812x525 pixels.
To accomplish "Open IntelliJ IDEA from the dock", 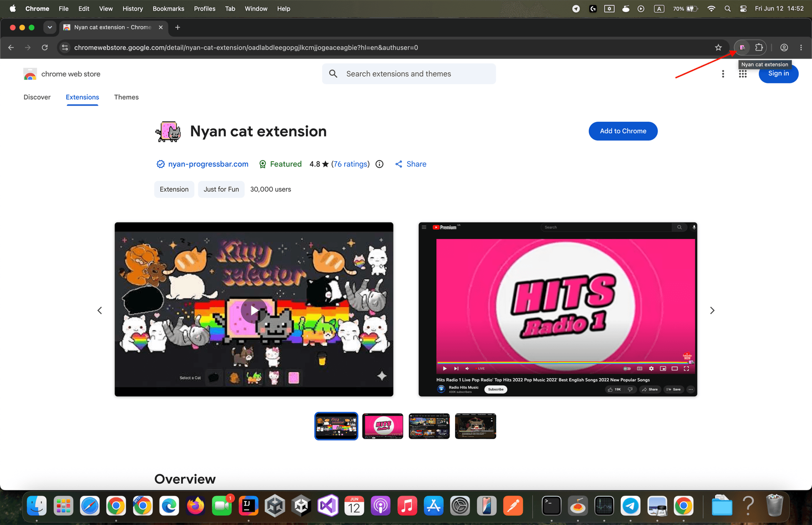I will pos(248,506).
